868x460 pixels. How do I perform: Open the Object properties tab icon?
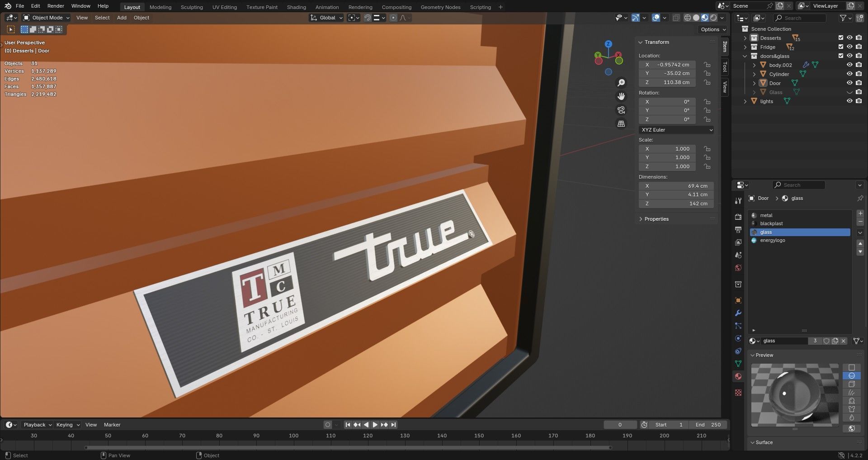tap(738, 300)
